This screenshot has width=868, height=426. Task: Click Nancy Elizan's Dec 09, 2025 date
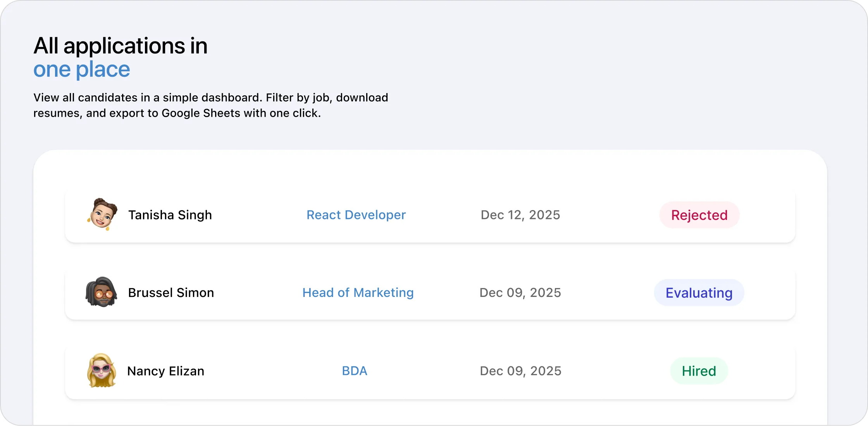(520, 371)
